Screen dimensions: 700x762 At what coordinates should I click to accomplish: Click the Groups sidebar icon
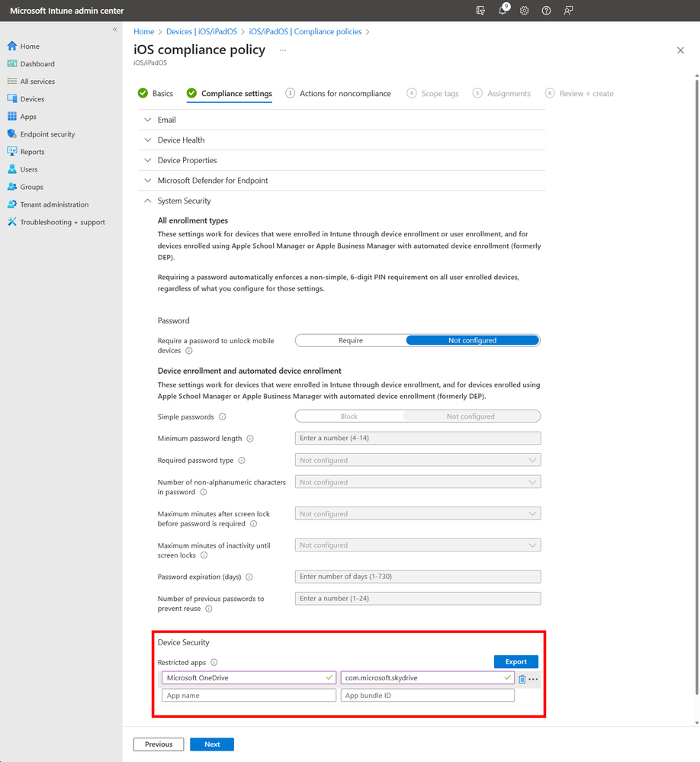point(12,187)
